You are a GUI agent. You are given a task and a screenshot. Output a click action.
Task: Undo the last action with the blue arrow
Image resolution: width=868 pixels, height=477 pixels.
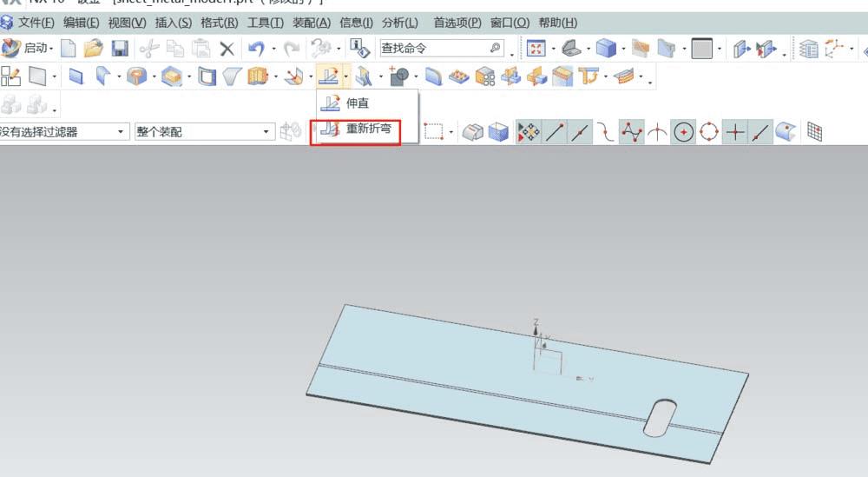[x=256, y=49]
